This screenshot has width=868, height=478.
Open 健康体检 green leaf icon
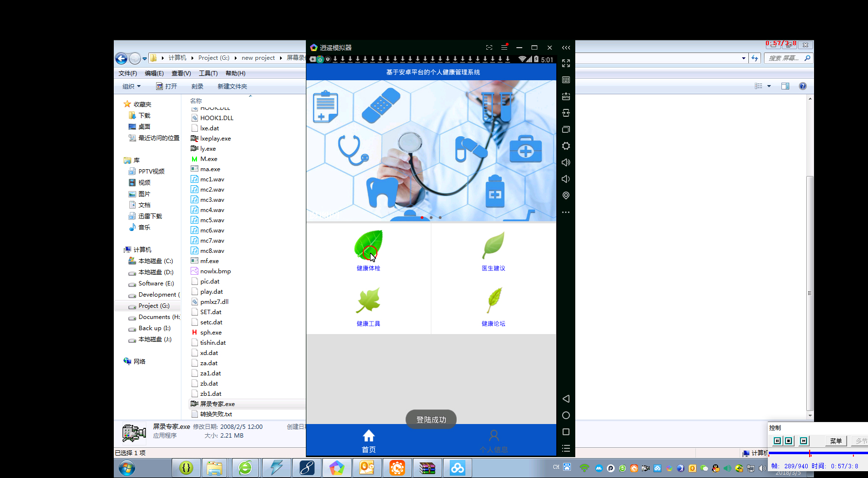coord(369,245)
